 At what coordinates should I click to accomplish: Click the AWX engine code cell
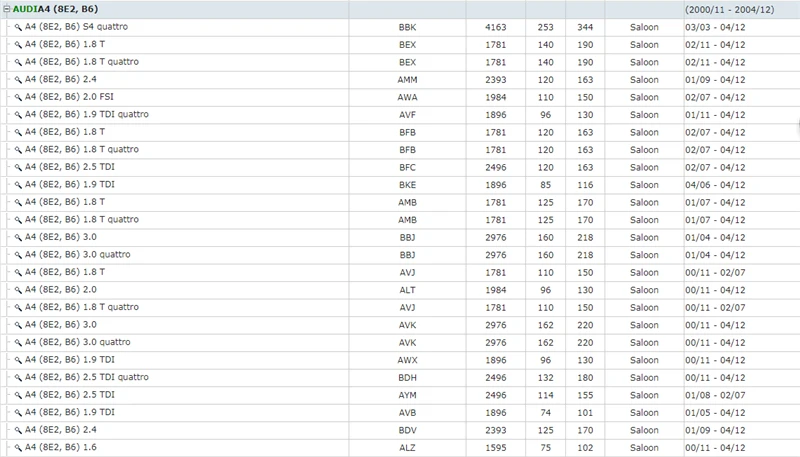[x=407, y=360]
